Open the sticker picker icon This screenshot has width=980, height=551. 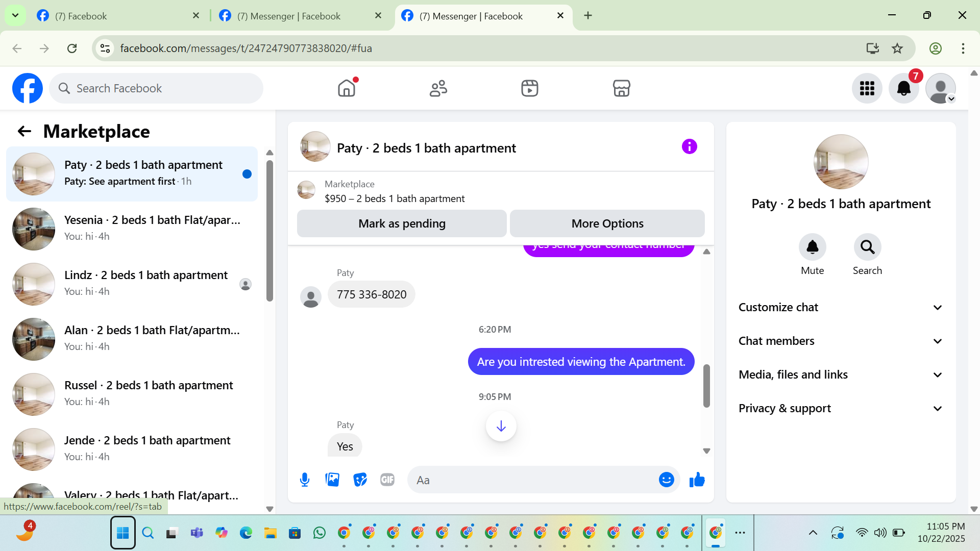point(360,480)
